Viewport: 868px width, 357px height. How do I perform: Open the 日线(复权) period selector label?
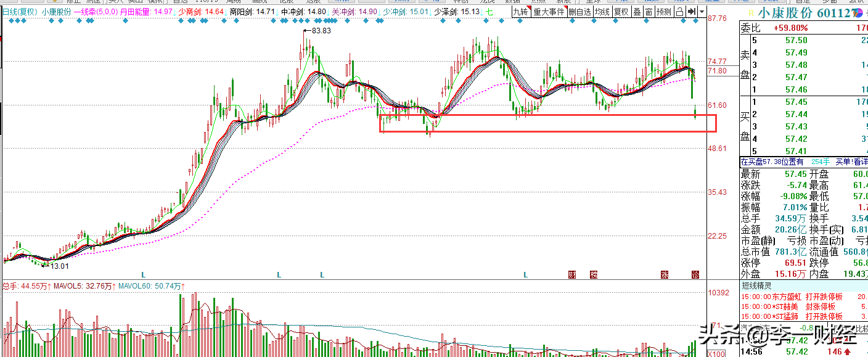click(x=19, y=12)
